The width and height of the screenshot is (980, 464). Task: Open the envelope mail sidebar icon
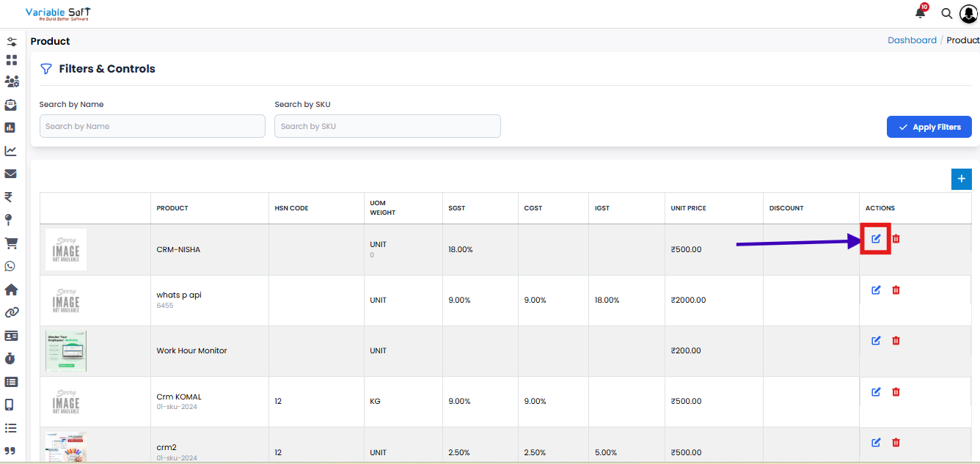tap(10, 174)
